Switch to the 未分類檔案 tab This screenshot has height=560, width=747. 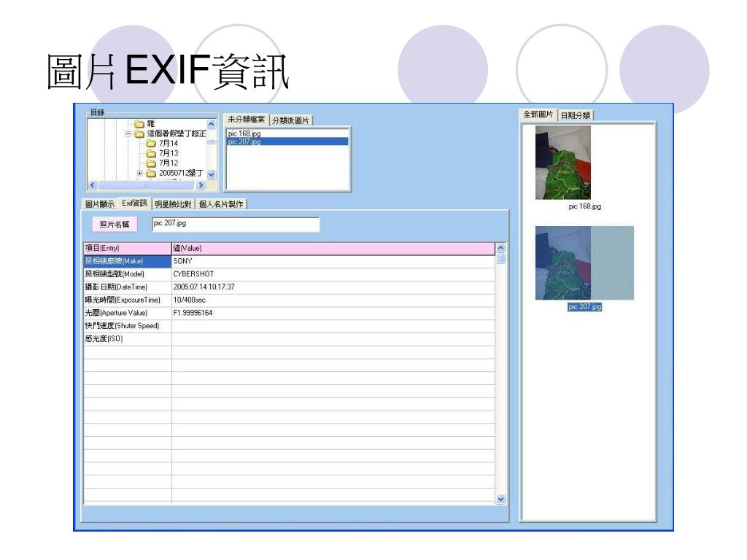point(246,119)
